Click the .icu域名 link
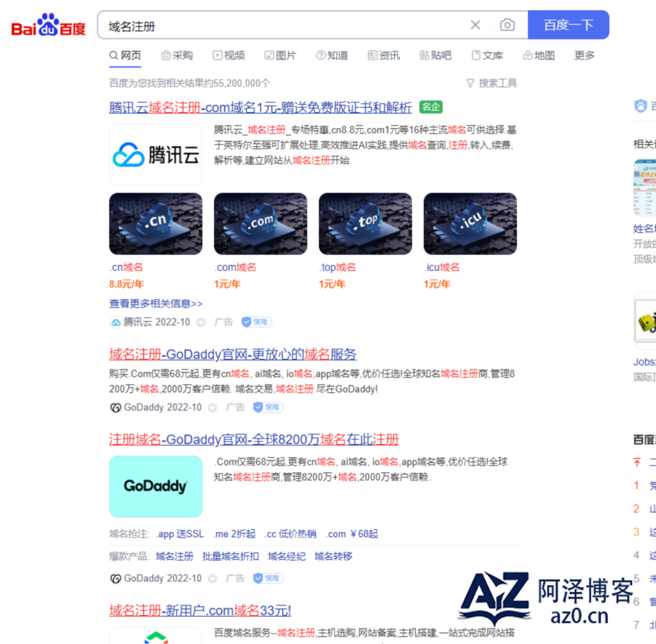Screen dimensions: 656x644 click(x=441, y=267)
